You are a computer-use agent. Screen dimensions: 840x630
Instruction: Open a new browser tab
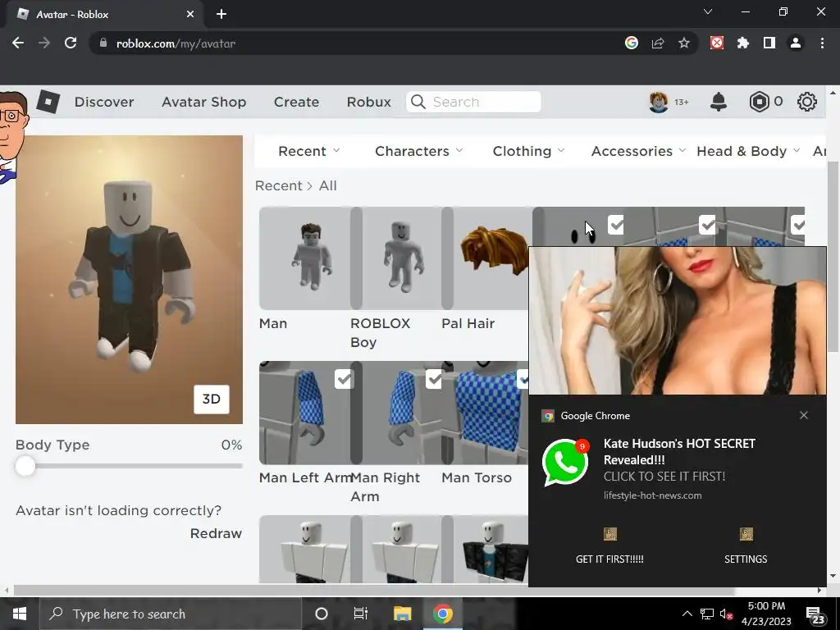pos(221,15)
